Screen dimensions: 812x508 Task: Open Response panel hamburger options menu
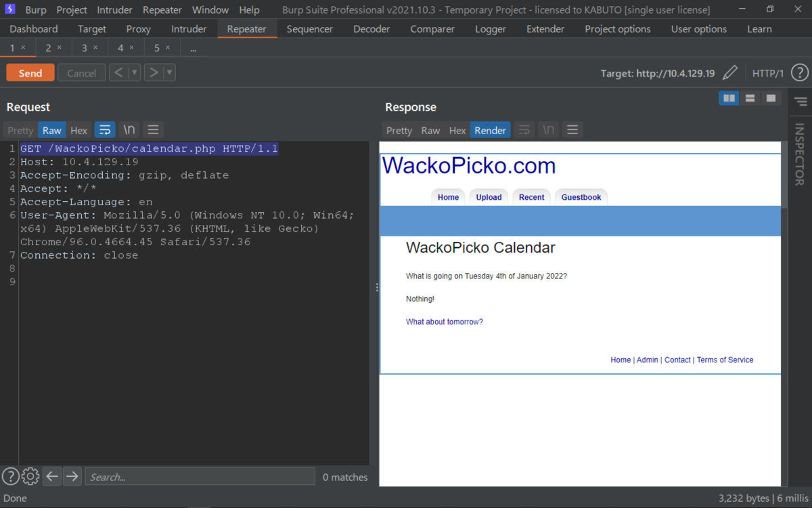[572, 130]
